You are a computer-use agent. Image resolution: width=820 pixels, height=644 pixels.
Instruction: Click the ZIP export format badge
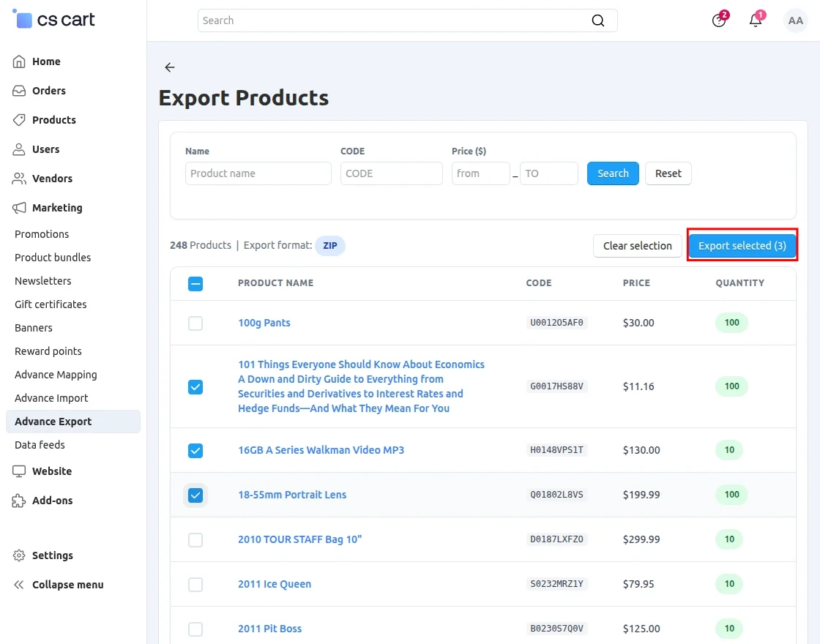330,246
